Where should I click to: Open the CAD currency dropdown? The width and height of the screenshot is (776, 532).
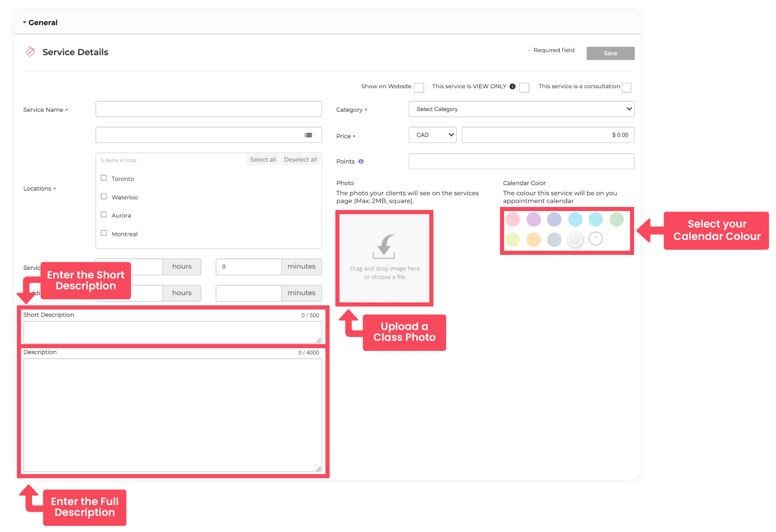coord(432,135)
